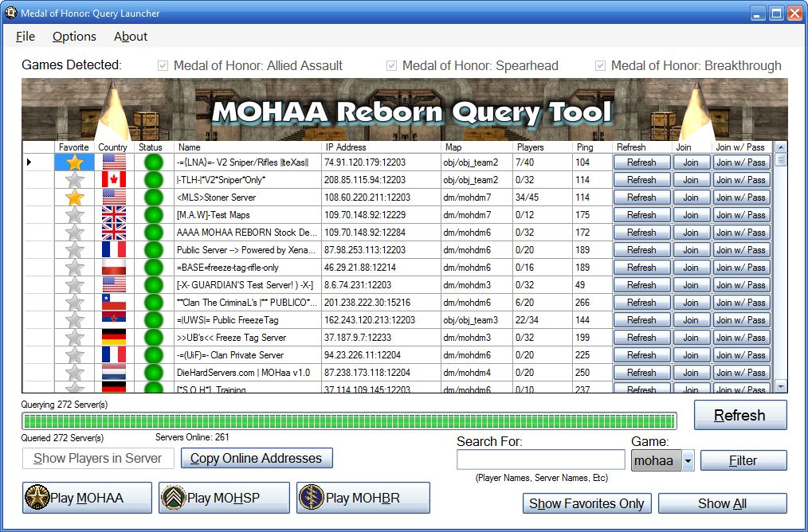Click the German flag on the UB's Freeze Tag row
This screenshot has width=808, height=532.
tap(112, 337)
